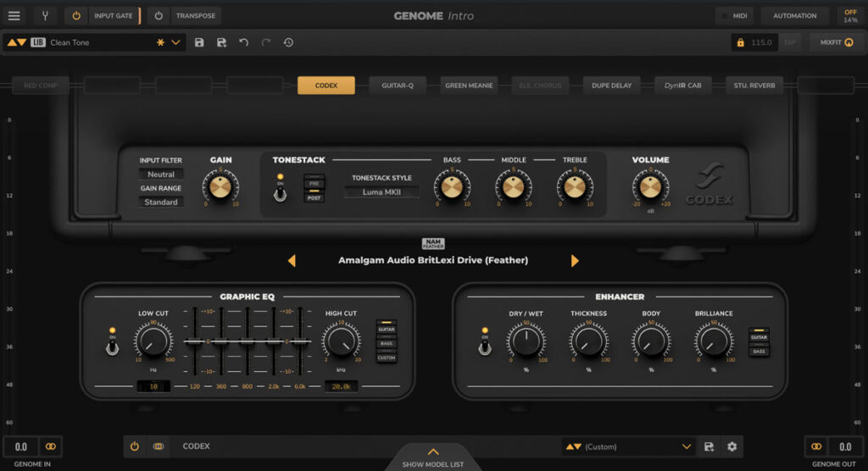Click the BASS knob
Image resolution: width=868 pixels, height=471 pixels.
click(452, 187)
